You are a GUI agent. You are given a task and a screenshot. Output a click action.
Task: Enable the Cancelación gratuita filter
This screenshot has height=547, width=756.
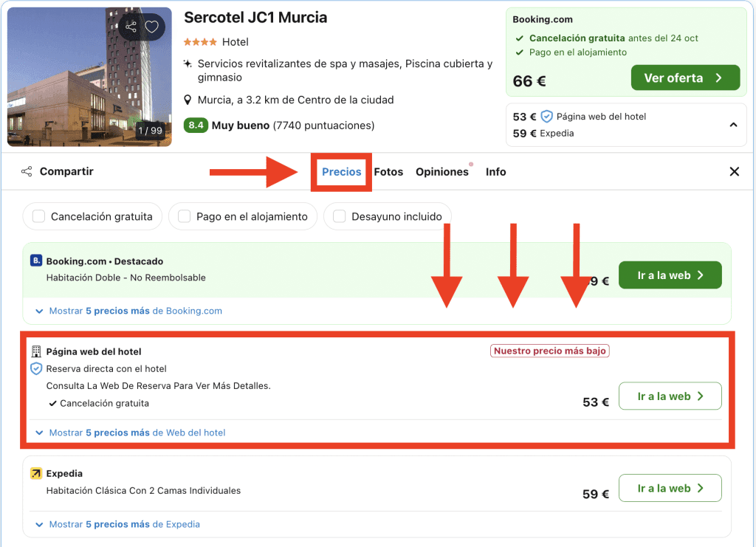pos(37,216)
